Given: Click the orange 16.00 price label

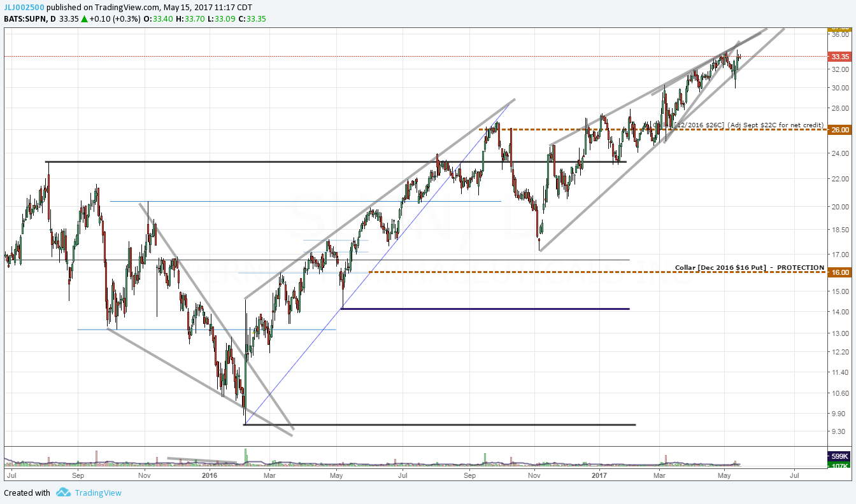Looking at the screenshot, I should click(x=840, y=272).
